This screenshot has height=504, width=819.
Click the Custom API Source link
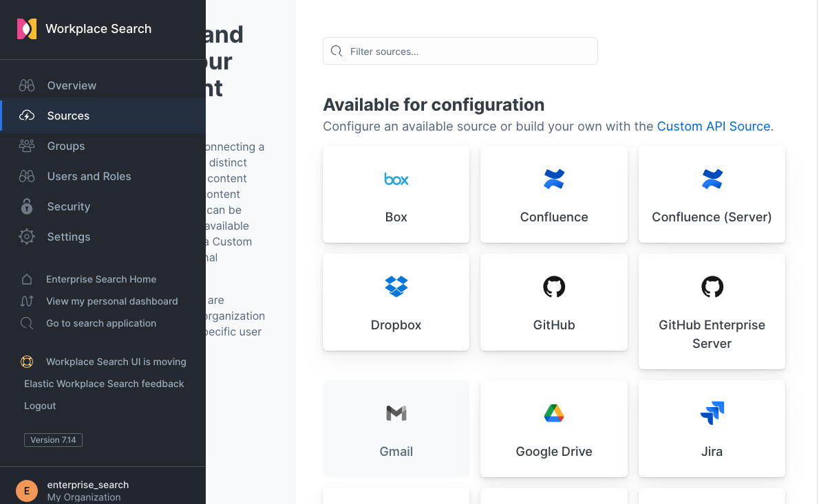pyautogui.click(x=714, y=126)
